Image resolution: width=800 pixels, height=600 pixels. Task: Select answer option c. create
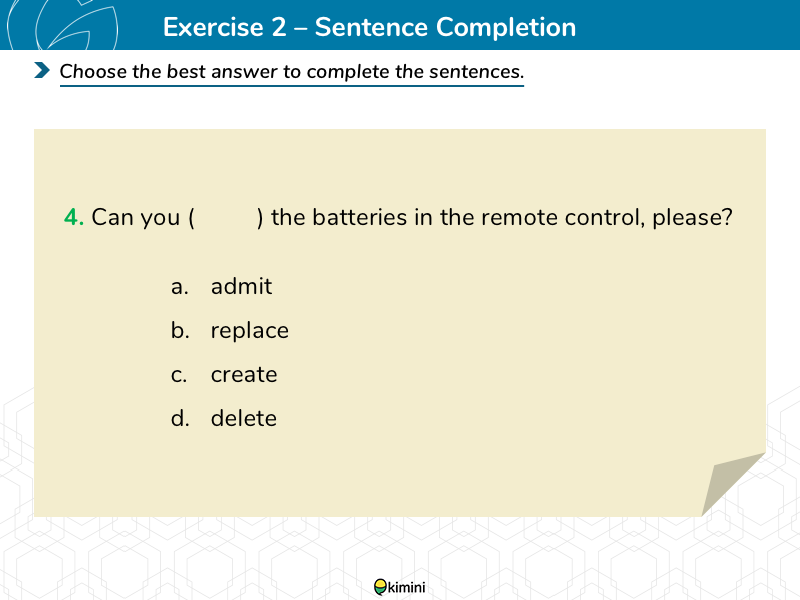pyautogui.click(x=224, y=374)
